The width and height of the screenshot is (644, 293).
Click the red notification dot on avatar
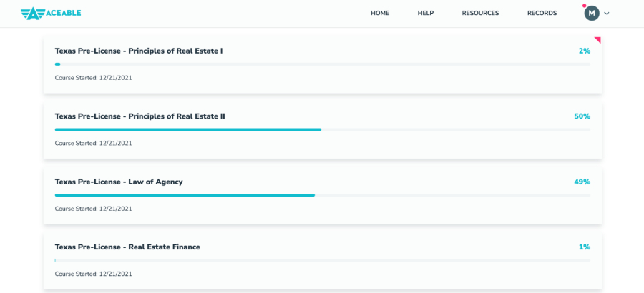[585, 6]
